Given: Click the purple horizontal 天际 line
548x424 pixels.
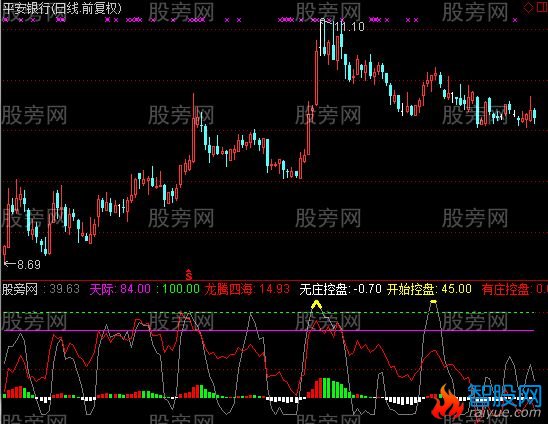Looking at the screenshot, I should point(268,330).
